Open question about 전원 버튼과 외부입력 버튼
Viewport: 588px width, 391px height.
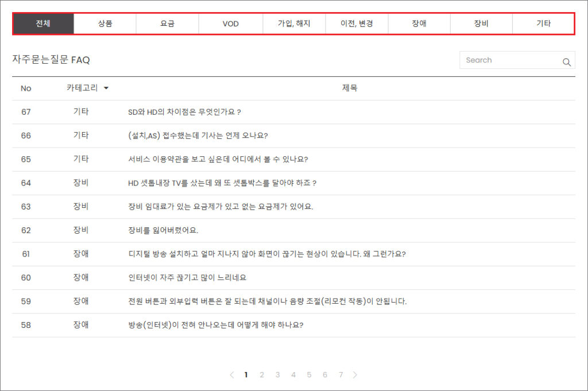click(268, 301)
